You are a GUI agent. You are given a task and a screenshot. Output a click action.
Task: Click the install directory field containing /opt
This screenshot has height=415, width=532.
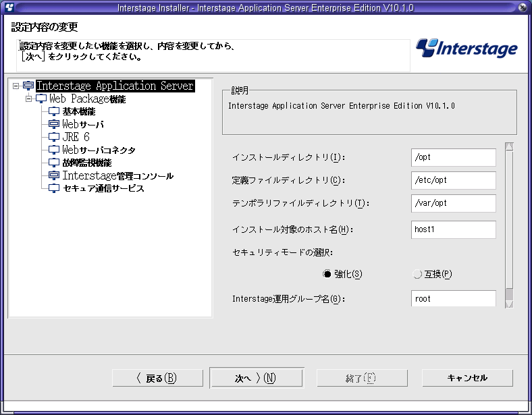click(453, 157)
